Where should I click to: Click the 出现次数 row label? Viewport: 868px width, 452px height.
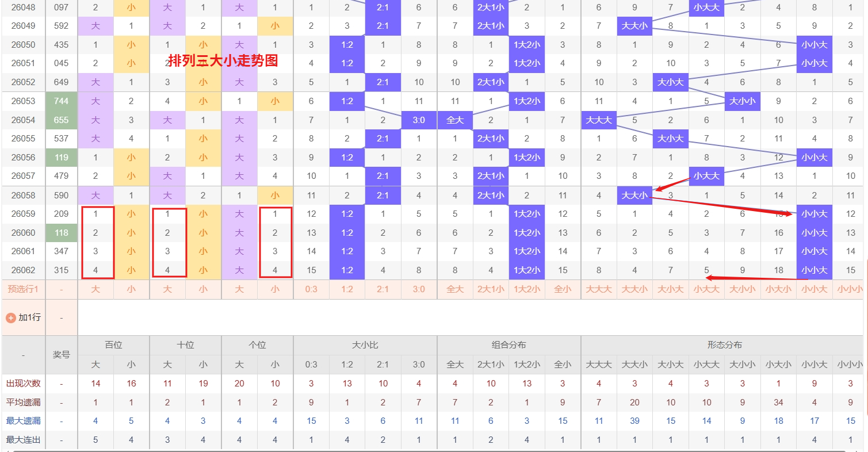23,383
